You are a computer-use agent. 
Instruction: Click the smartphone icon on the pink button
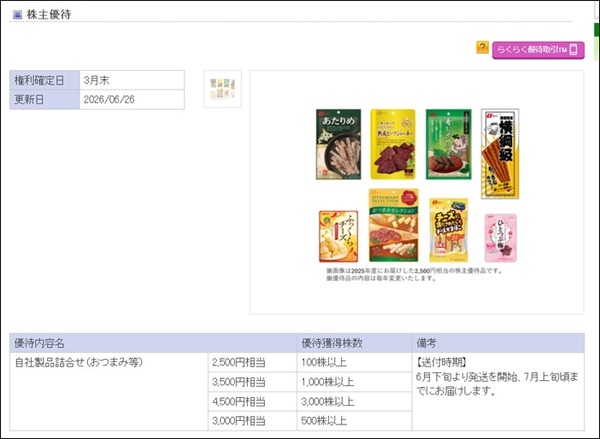pos(573,50)
